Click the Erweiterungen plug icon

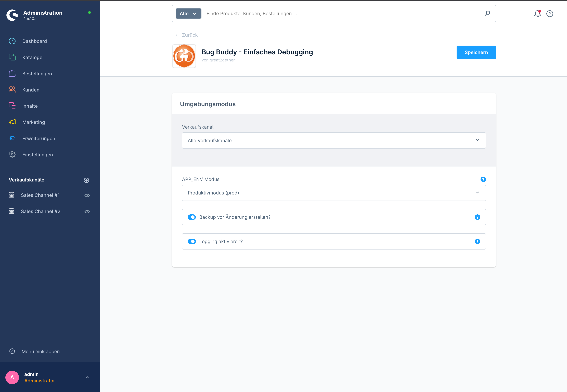[12, 138]
